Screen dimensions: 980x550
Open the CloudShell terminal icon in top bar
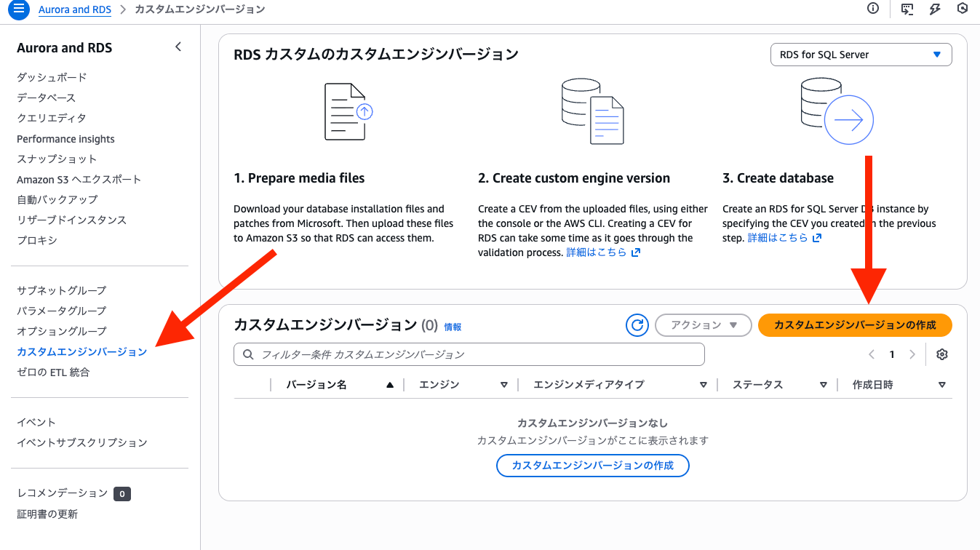click(x=907, y=9)
